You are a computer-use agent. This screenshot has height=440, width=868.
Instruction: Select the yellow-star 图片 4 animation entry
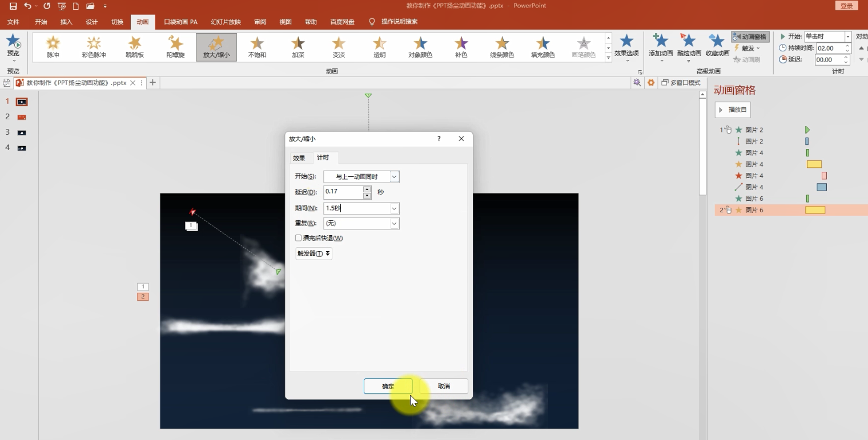[x=791, y=164]
